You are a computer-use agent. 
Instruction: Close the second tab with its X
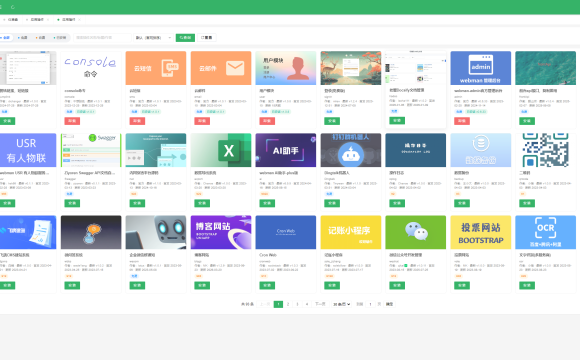pos(48,20)
